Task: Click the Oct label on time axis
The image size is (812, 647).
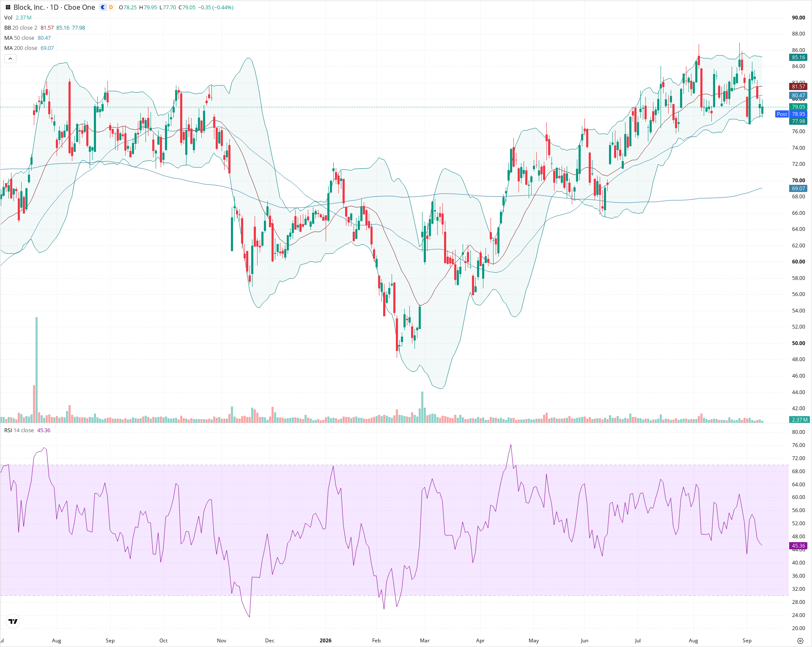Action: coord(163,641)
